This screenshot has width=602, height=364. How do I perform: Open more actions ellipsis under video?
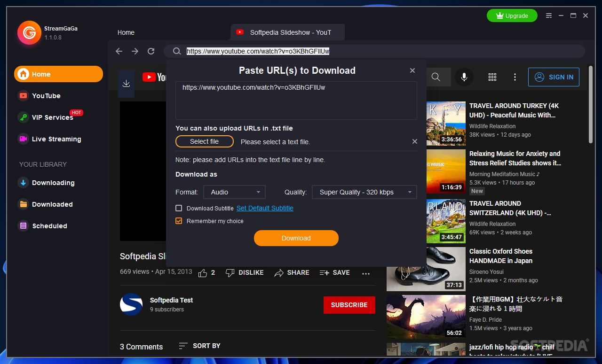tap(366, 273)
